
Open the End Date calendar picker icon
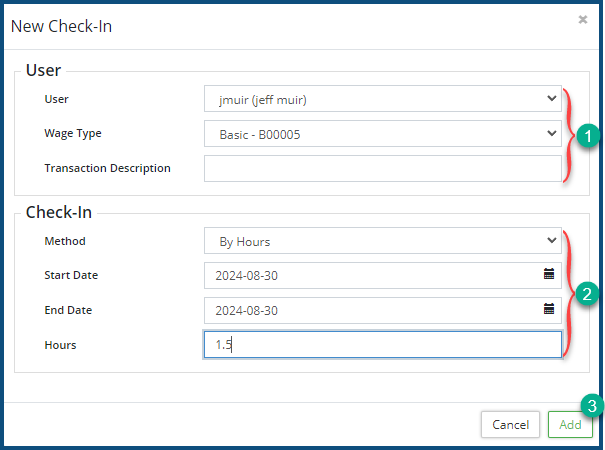(x=549, y=309)
